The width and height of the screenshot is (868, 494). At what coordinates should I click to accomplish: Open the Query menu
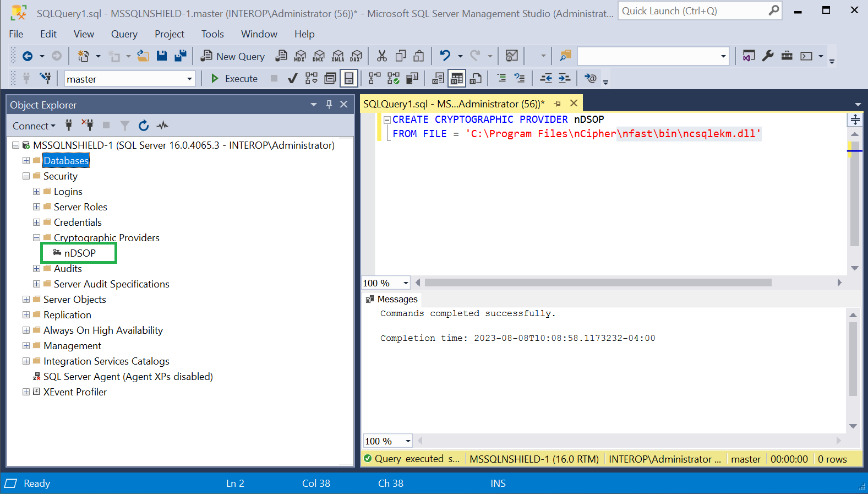[x=124, y=34]
